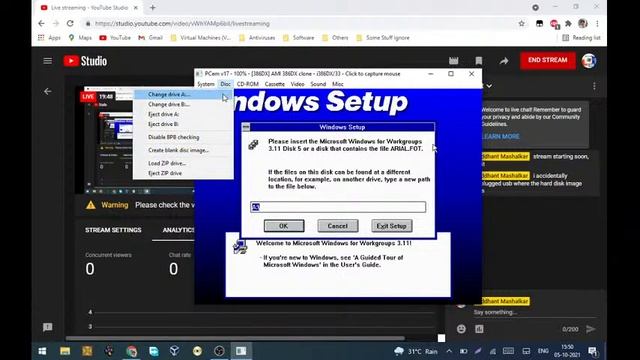Switch to the ANALYTICS tab

click(x=178, y=230)
